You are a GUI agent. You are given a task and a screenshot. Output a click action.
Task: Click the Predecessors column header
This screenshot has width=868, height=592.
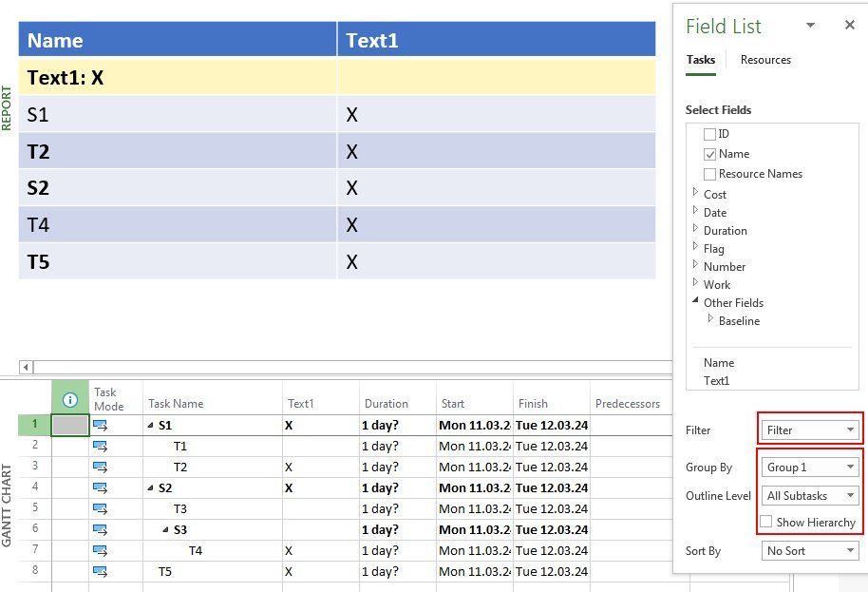(x=627, y=404)
